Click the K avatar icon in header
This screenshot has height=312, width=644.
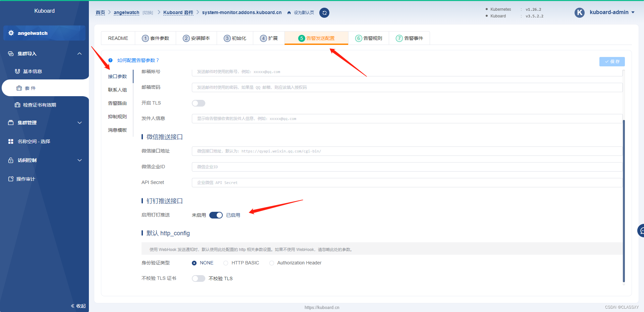580,13
